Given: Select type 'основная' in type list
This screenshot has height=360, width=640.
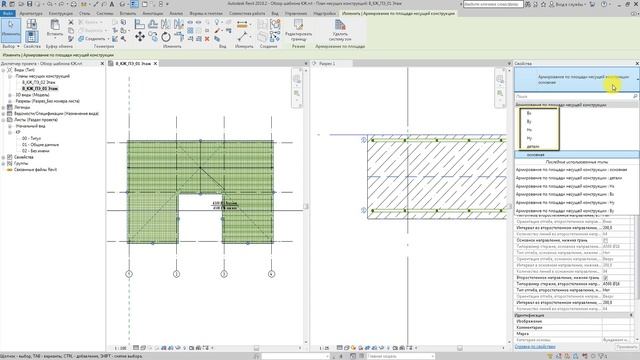Looking at the screenshot, I should coord(576,155).
